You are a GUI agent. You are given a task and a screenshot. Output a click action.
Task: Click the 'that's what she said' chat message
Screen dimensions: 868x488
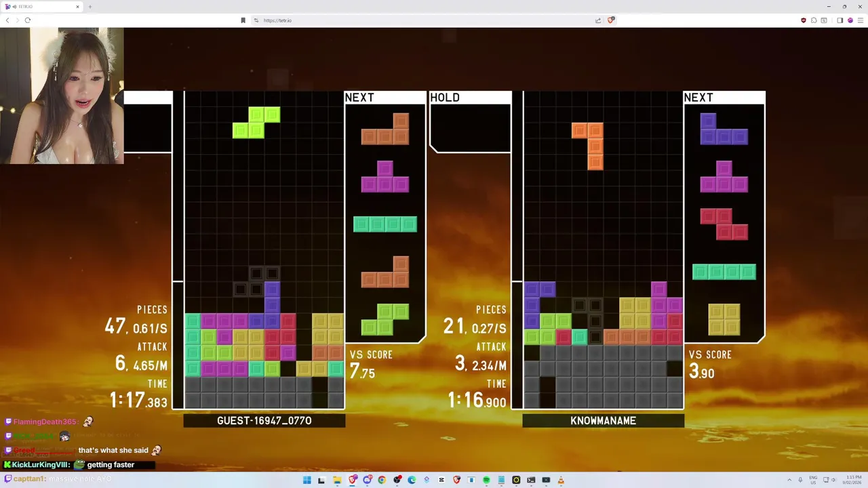click(x=113, y=450)
